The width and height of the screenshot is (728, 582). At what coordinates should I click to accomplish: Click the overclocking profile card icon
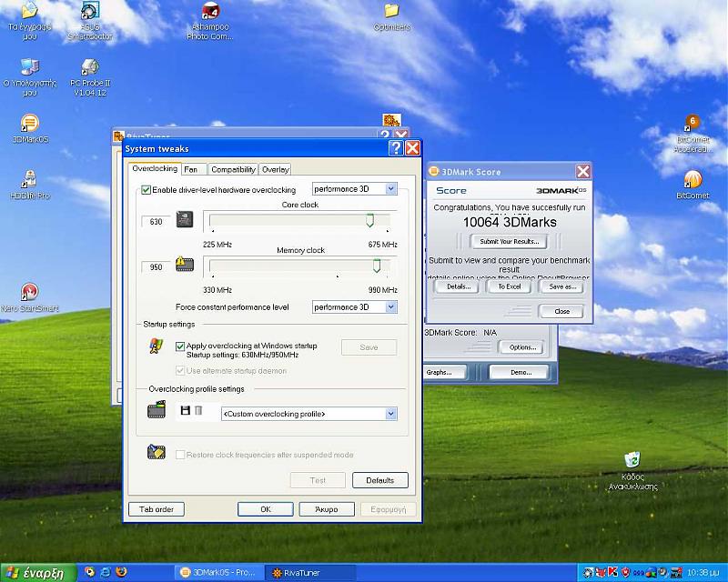[x=156, y=410]
